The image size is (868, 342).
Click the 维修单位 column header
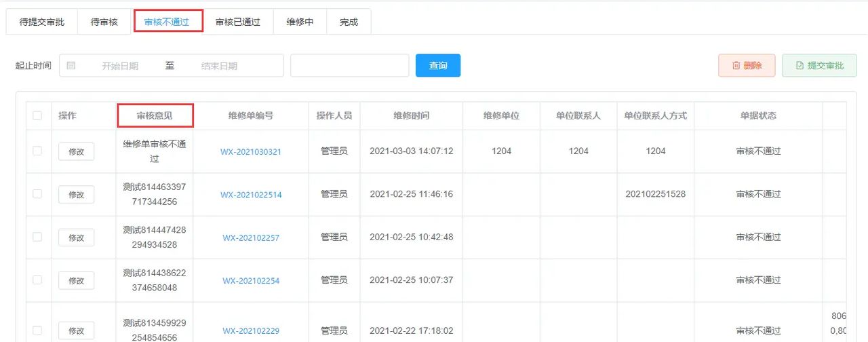501,116
